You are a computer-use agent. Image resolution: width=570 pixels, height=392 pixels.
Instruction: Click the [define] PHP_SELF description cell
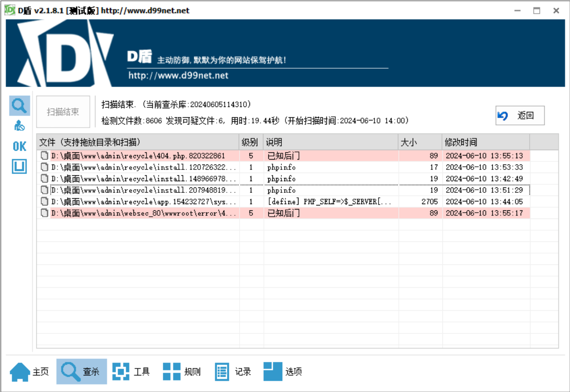329,202
